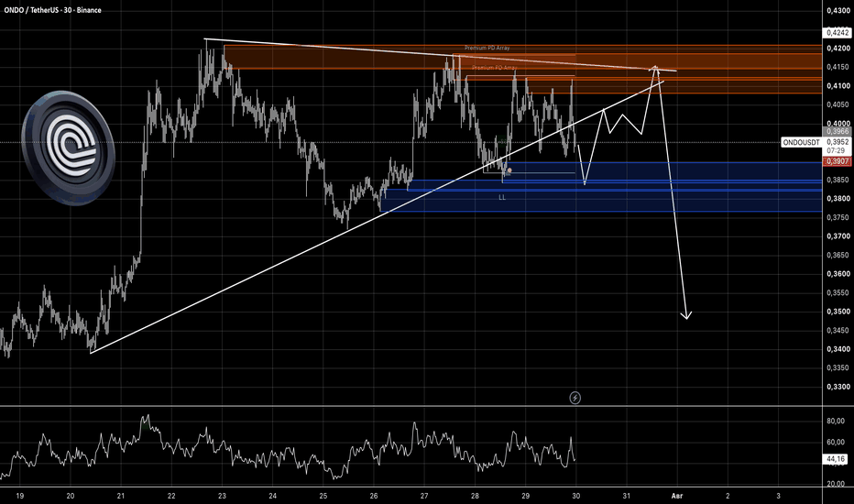Image resolution: width=854 pixels, height=504 pixels.
Task: Select the LL label in blue zone
Action: pos(502,197)
